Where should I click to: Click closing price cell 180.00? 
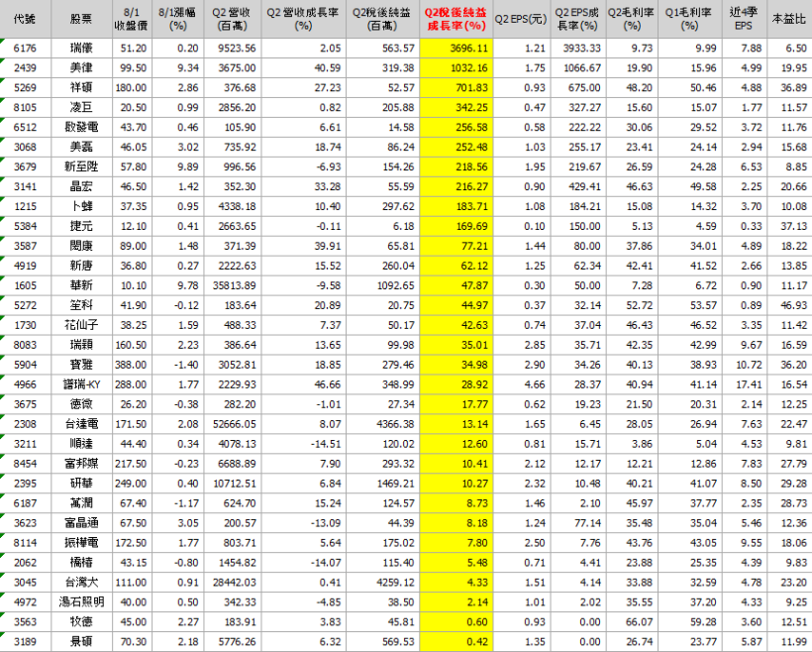click(x=132, y=87)
